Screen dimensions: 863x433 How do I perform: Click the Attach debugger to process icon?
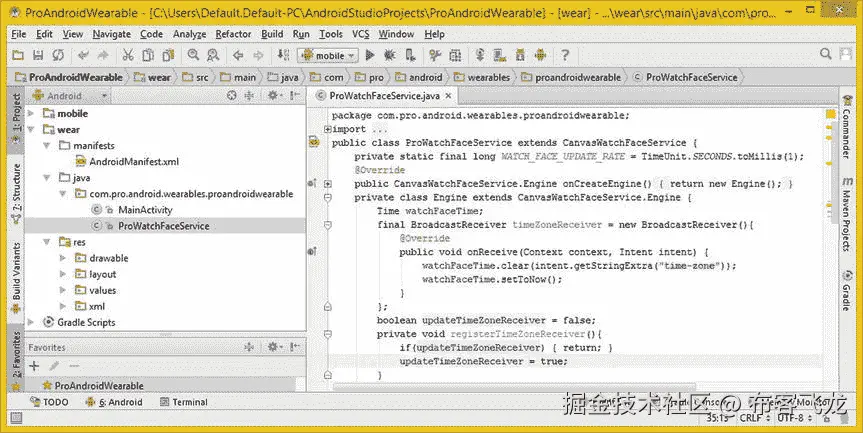(410, 55)
